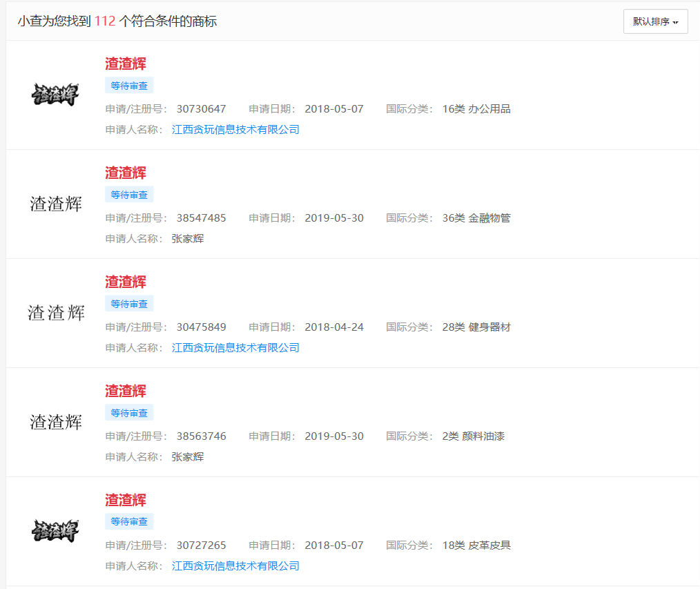Viewport: 700px width, 589px height.
Task: View applicant 江西贪玩信息技术有限公司 in the first result
Action: point(235,129)
